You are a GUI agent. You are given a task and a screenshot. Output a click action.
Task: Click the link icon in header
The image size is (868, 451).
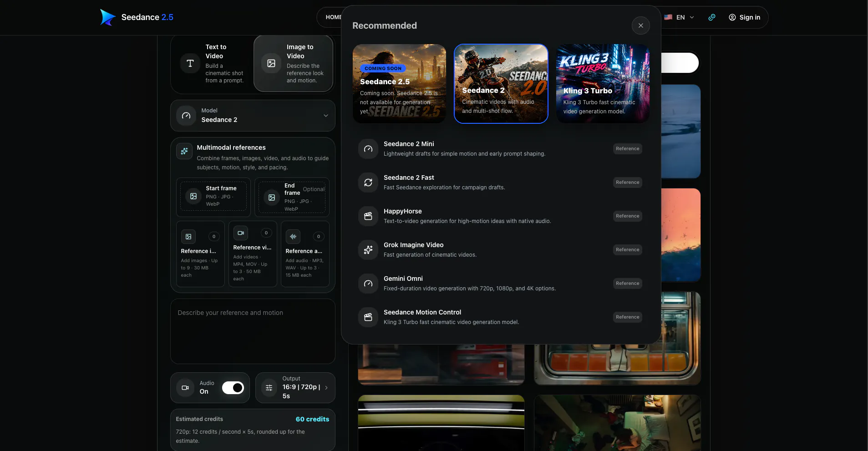tap(712, 17)
